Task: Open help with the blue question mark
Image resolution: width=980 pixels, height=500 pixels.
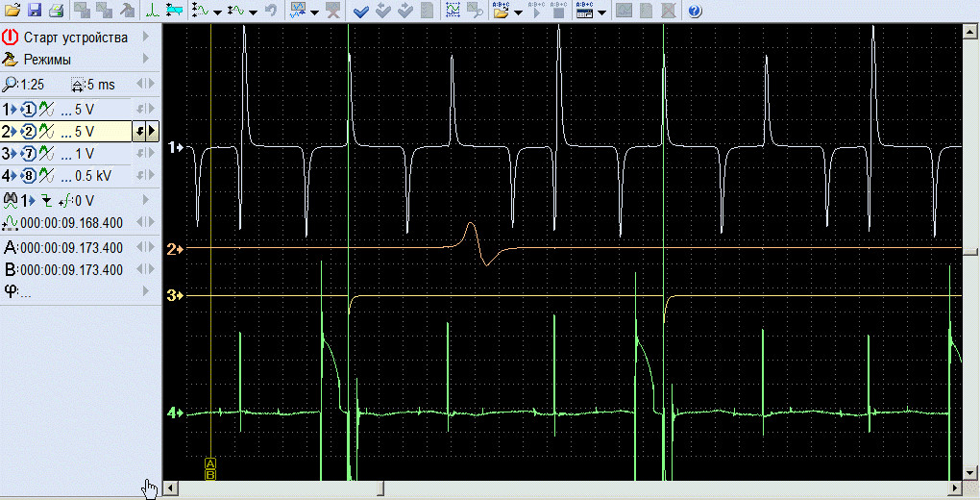Action: [x=694, y=10]
